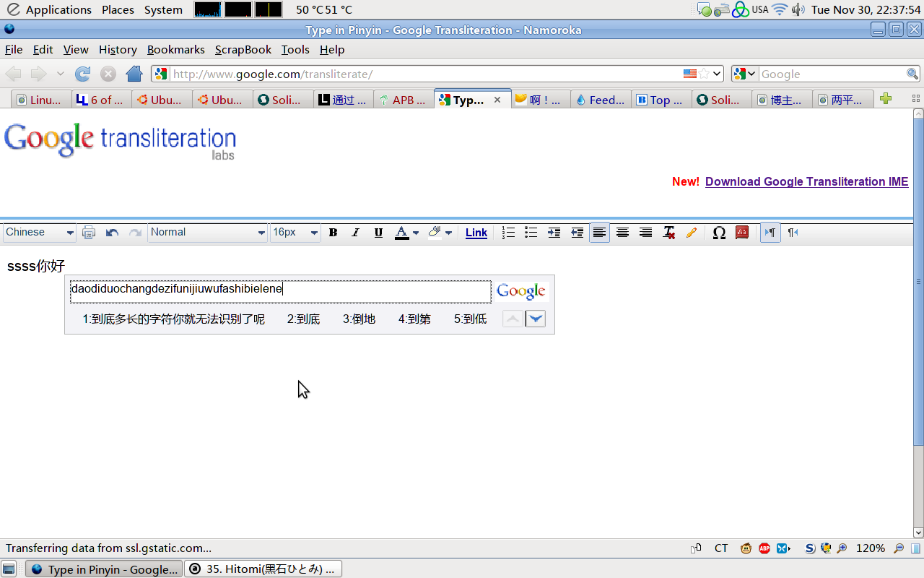Switch to the Feed tab
The height and width of the screenshot is (578, 924).
pos(601,100)
